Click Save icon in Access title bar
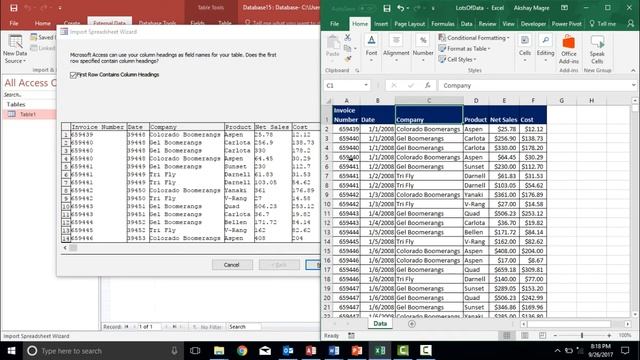Image resolution: width=640 pixels, height=360 pixels. click(x=13, y=8)
